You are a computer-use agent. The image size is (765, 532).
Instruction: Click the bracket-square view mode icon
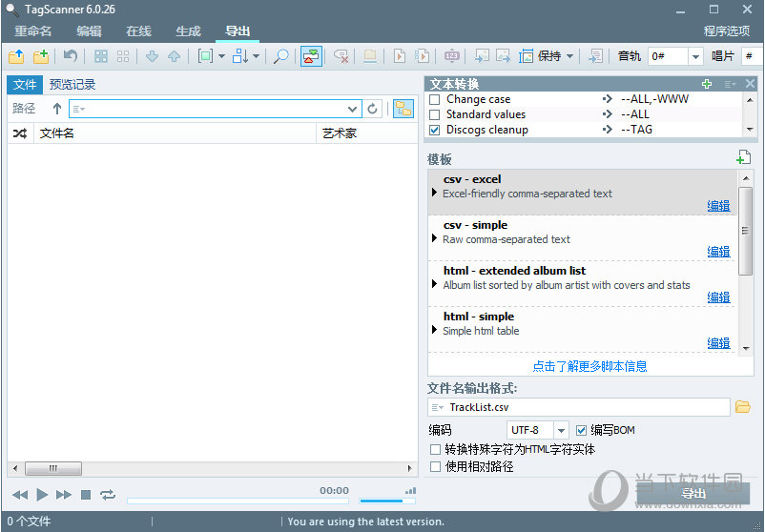[x=205, y=56]
